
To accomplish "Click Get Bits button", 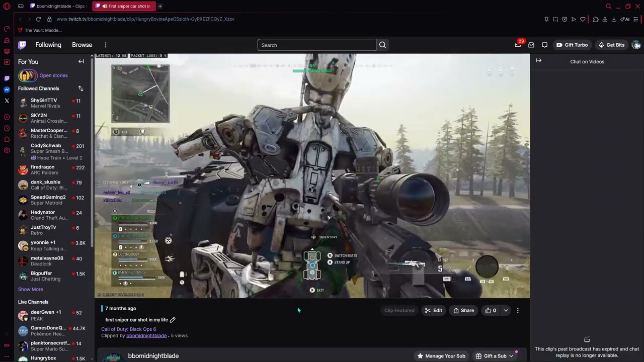I will point(611,45).
